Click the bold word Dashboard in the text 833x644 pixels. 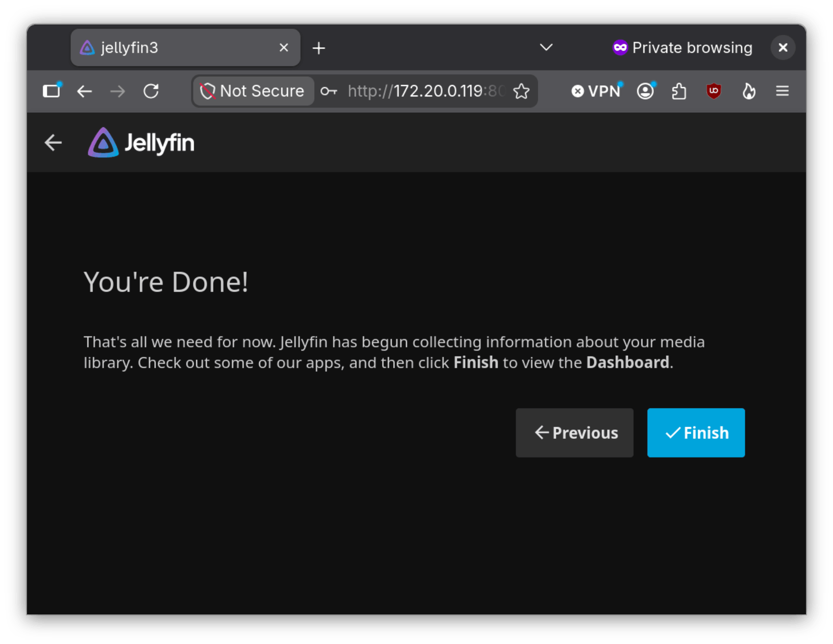coord(627,363)
